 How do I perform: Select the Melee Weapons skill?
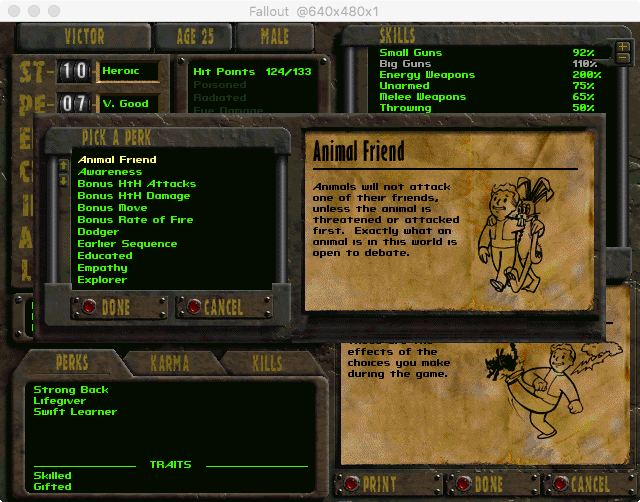[x=487, y=97]
